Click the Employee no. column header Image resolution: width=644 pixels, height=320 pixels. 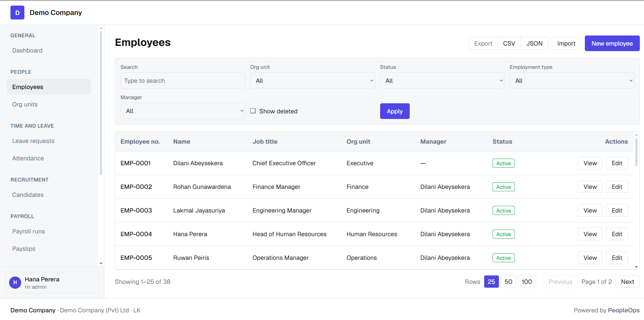(140, 142)
